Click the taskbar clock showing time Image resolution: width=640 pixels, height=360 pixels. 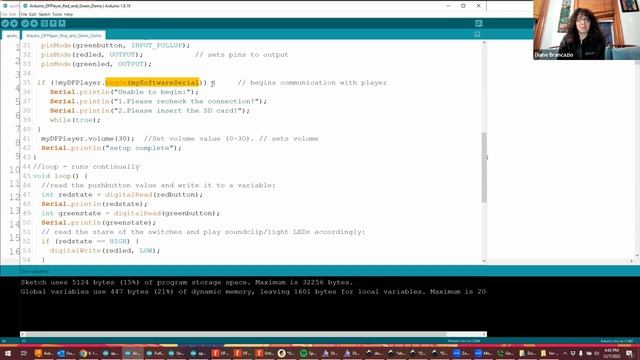point(611,353)
